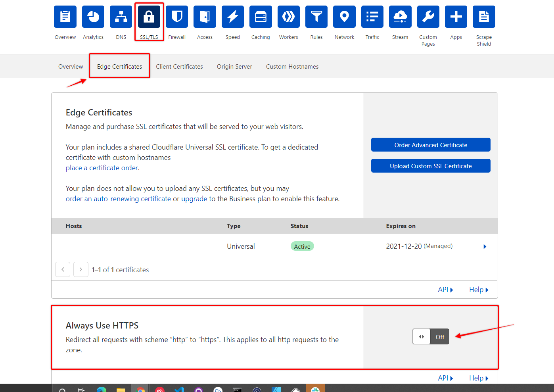Click the Always Use HTTPS heading
This screenshot has height=392, width=554.
click(x=102, y=326)
